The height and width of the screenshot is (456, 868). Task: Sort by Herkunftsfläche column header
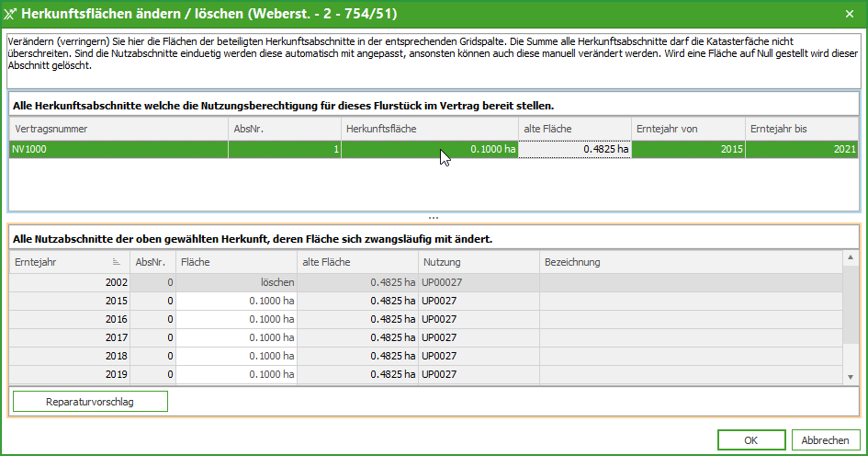[429, 129]
